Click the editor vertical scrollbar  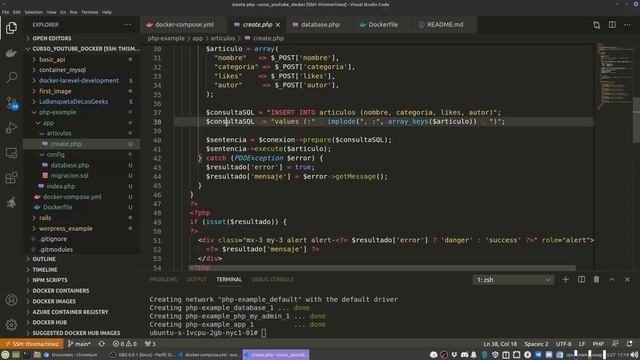pyautogui.click(x=636, y=120)
